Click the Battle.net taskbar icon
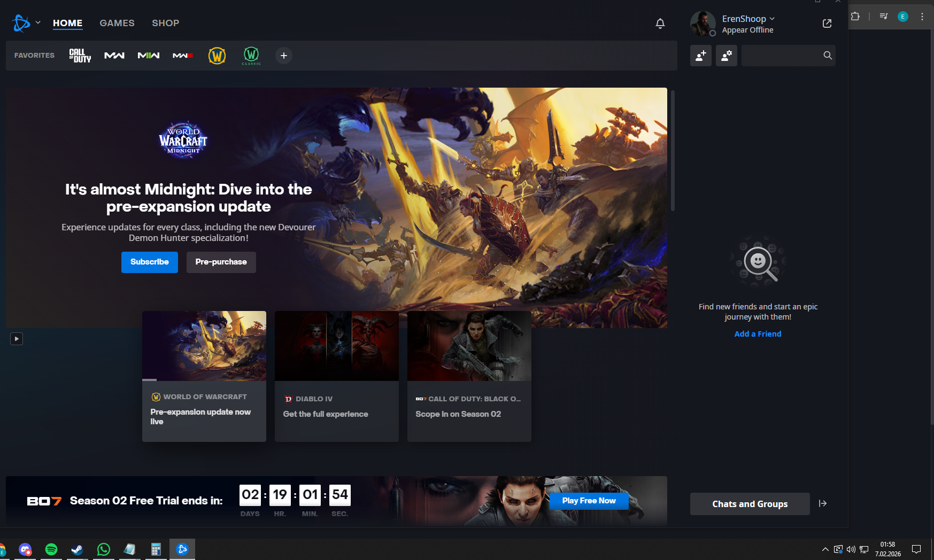Viewport: 934px width, 560px height. click(x=182, y=549)
